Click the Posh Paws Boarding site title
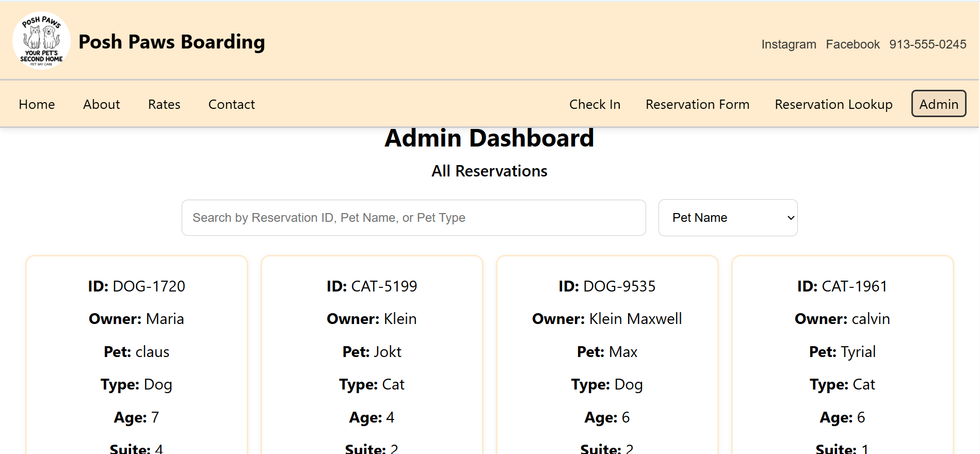Image resolution: width=980 pixels, height=454 pixels. (x=171, y=42)
